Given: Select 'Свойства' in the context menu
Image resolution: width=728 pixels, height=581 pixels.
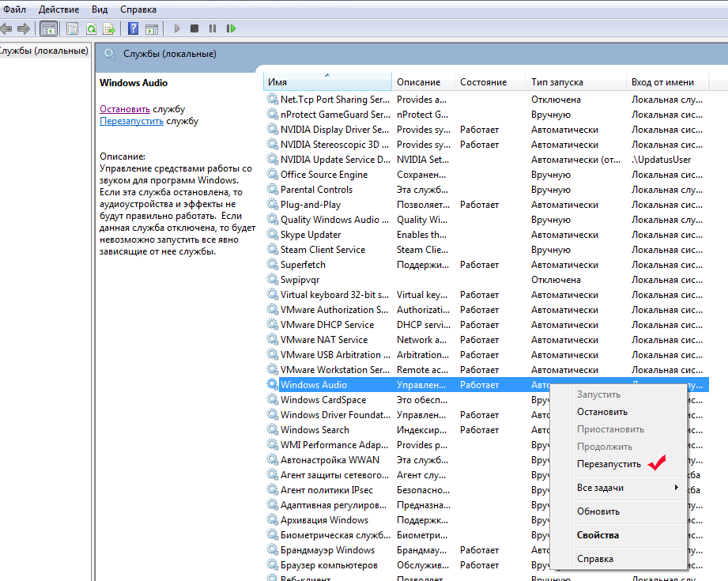Looking at the screenshot, I should point(598,535).
